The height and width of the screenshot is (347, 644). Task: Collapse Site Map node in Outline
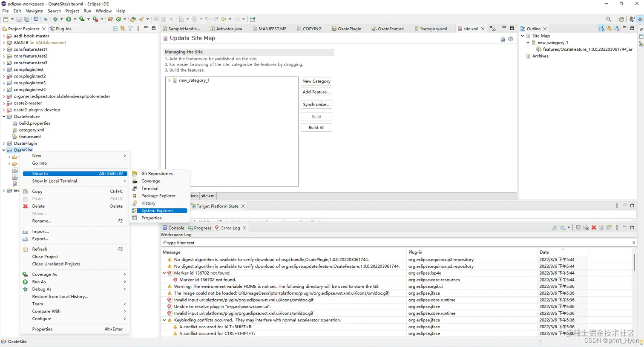(x=523, y=36)
